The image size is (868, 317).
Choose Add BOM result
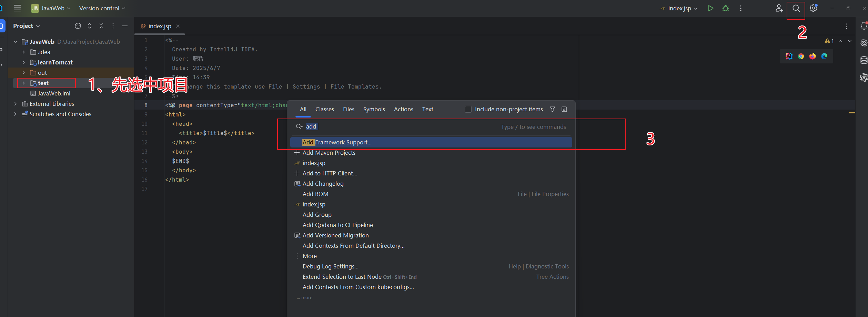[431, 194]
